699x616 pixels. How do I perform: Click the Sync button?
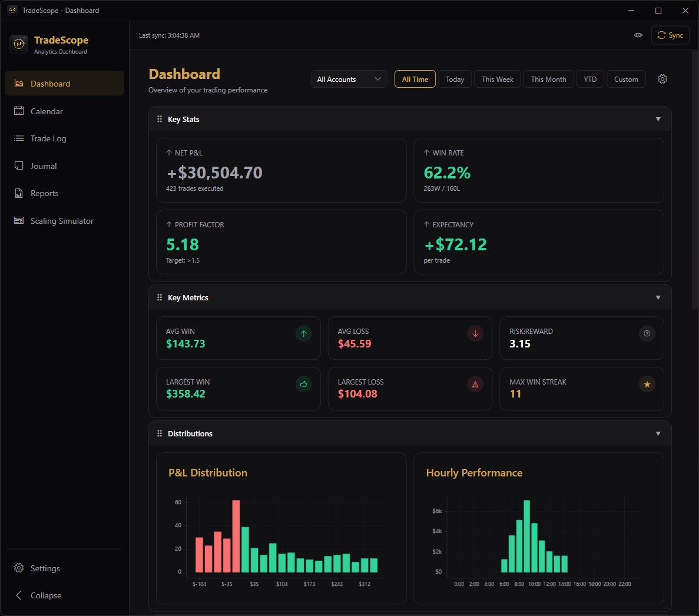(670, 35)
